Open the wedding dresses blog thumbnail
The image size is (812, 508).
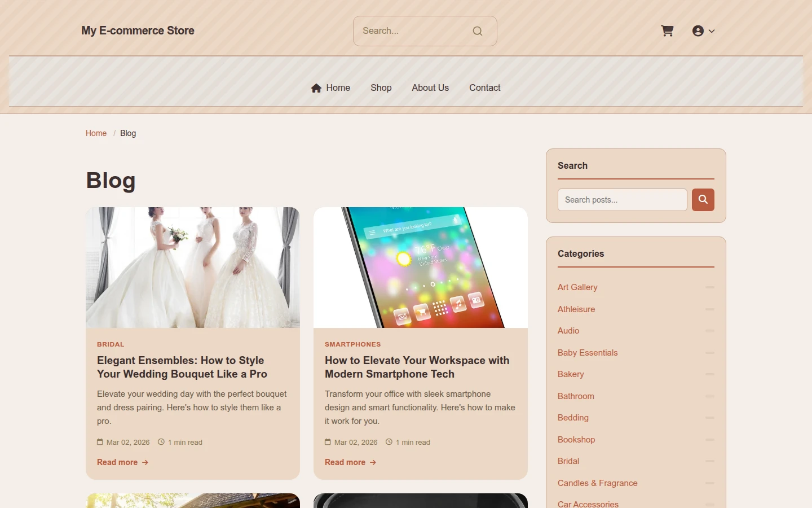click(x=193, y=268)
